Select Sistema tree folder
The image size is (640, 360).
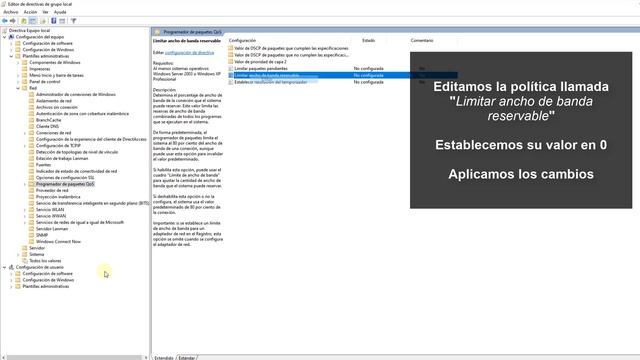click(x=36, y=254)
